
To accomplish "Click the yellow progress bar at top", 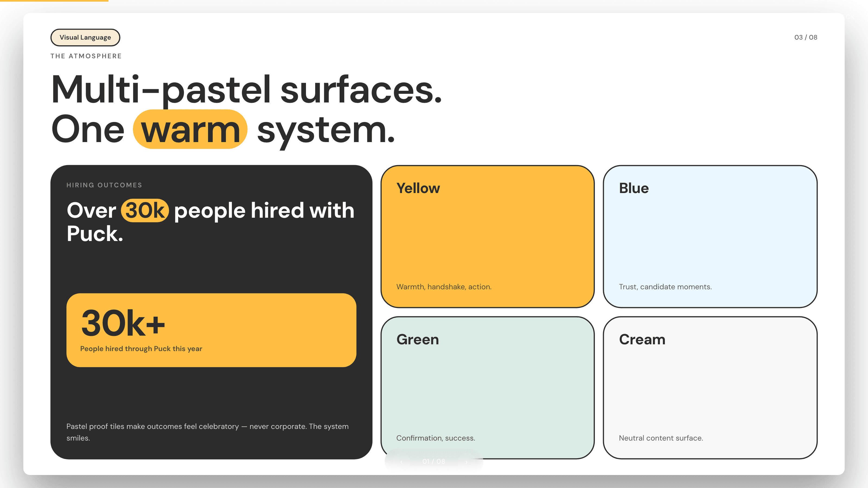I will 54,1.
